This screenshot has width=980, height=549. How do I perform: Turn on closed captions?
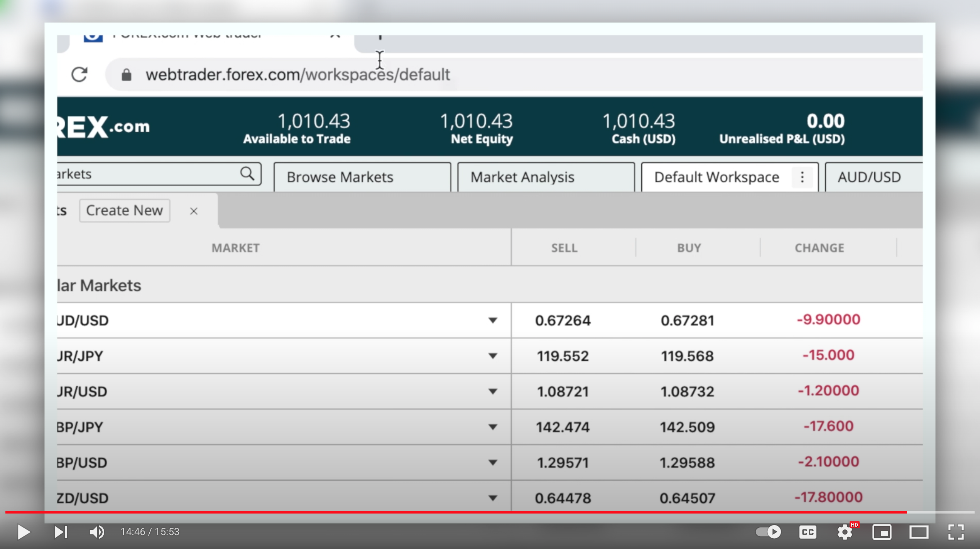point(808,532)
